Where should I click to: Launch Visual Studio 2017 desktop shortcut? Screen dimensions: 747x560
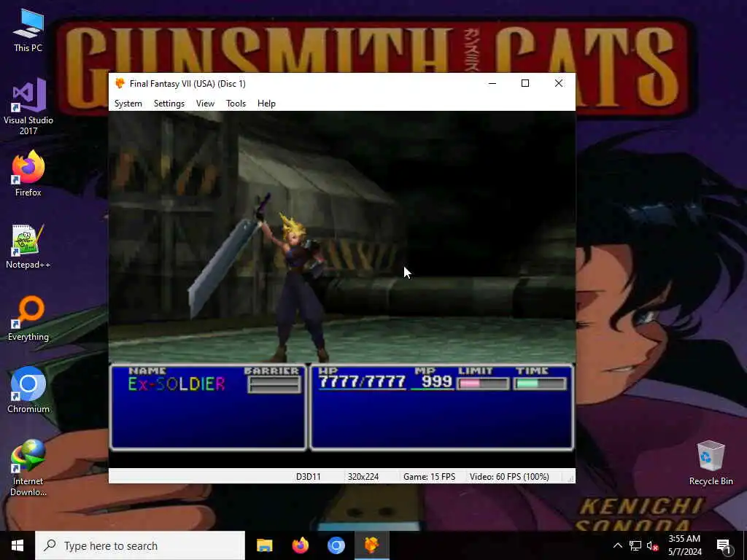coord(28,107)
